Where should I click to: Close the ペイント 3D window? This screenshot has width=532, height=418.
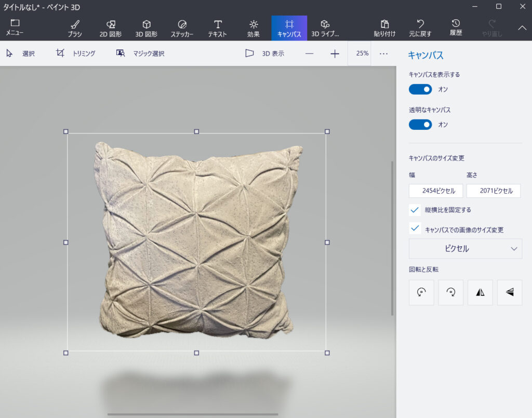point(523,7)
